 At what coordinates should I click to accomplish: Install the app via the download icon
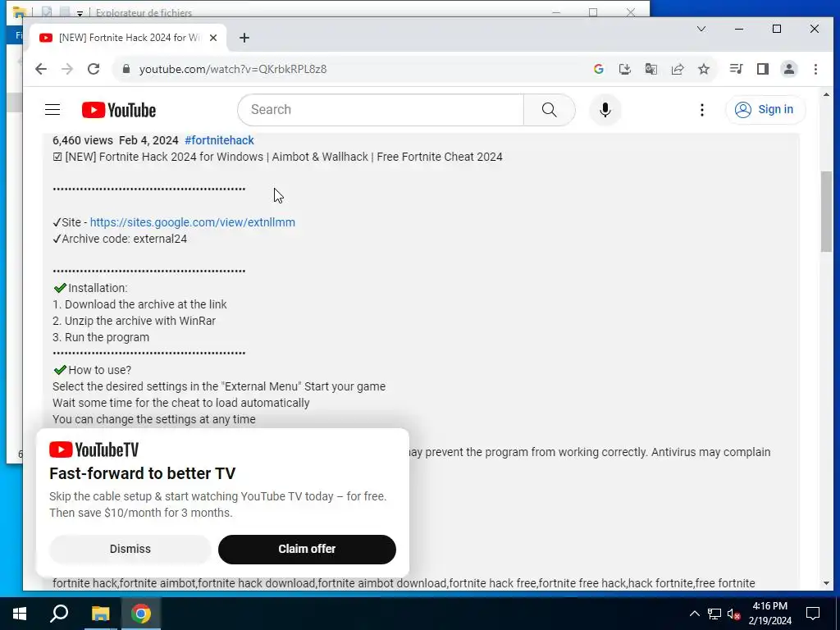[x=624, y=69]
